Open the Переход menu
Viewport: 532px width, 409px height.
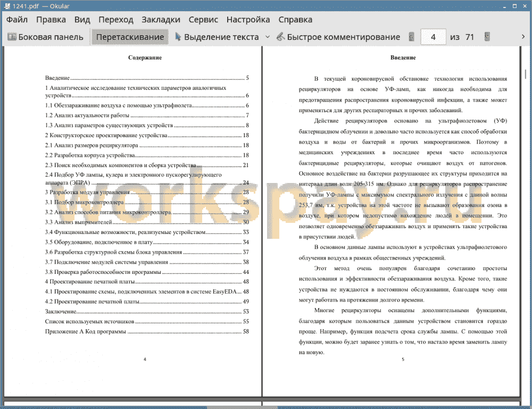pyautogui.click(x=115, y=20)
